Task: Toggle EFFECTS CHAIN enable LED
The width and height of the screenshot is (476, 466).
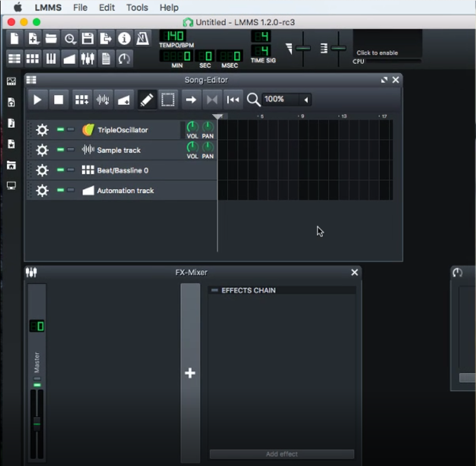Action: (x=215, y=290)
